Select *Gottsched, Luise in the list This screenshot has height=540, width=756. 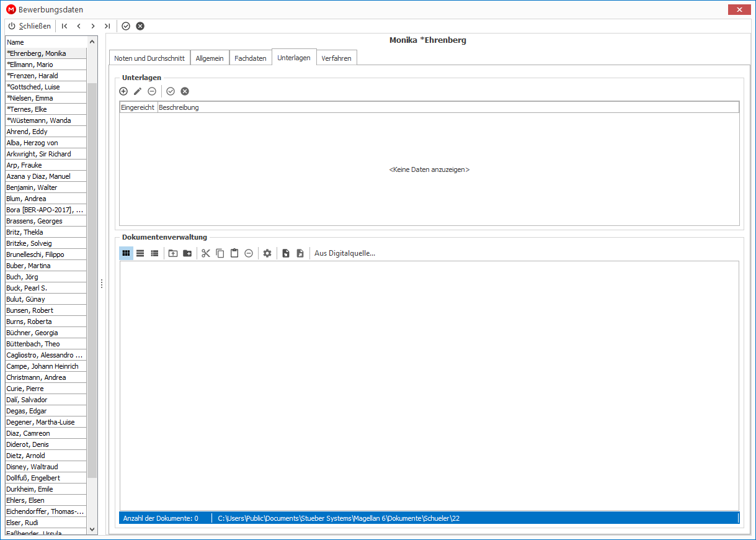[46, 87]
